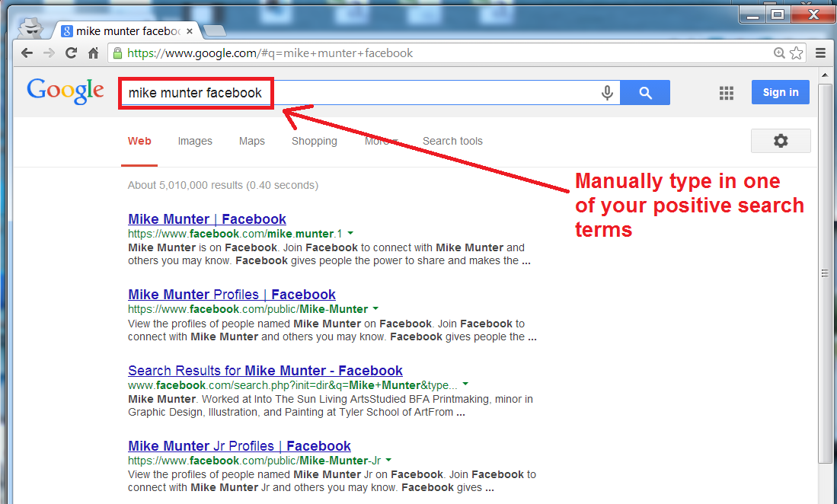Click the browser Forward arrow
Screen dimensions: 837x504
(x=49, y=53)
